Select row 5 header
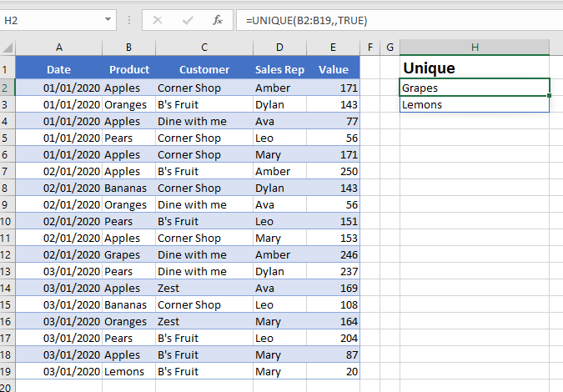This screenshot has height=392, width=563. (8, 138)
